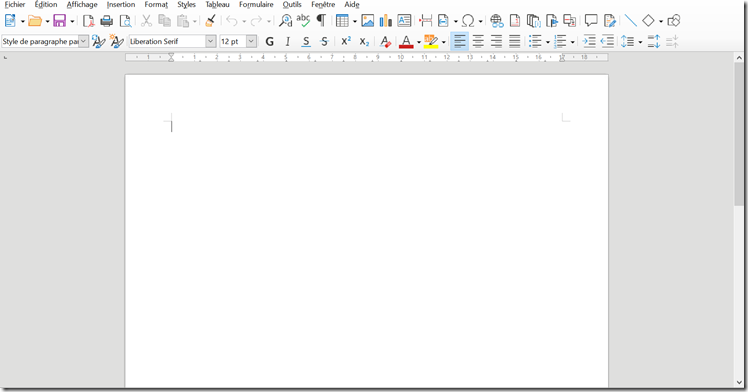Insert a chart

[x=385, y=21]
